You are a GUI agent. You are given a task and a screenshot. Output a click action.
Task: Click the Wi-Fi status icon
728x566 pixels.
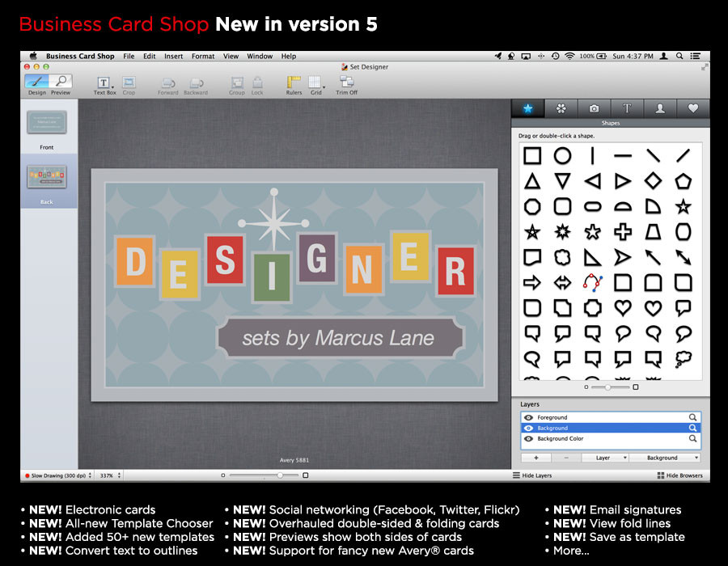click(x=569, y=56)
